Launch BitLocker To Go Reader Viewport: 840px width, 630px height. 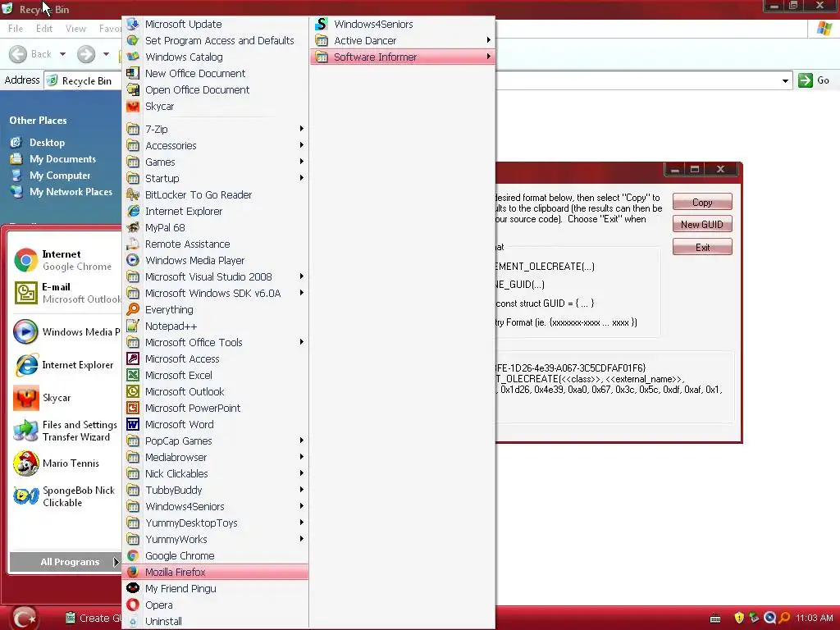click(x=214, y=194)
